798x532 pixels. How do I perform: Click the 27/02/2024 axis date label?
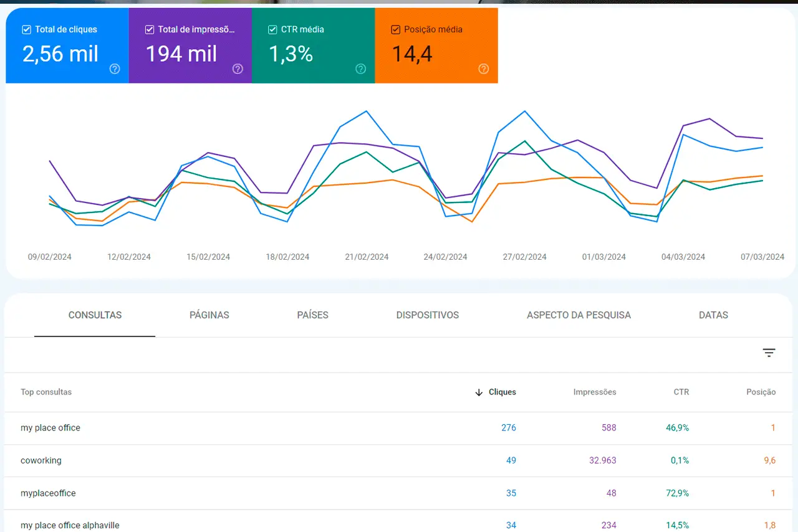tap(525, 257)
